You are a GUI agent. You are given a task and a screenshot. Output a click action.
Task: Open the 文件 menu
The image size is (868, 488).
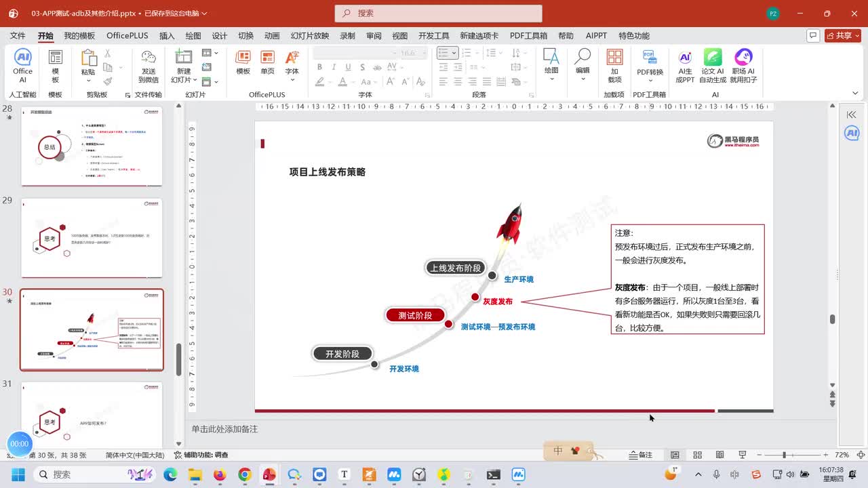pos(18,36)
